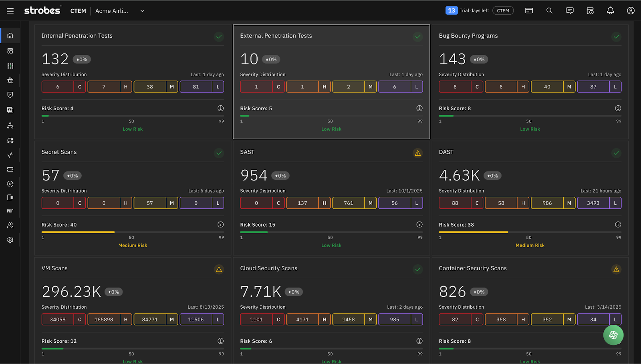The height and width of the screenshot is (364, 641).
Task: Click the search icon in top bar
Action: point(549,10)
